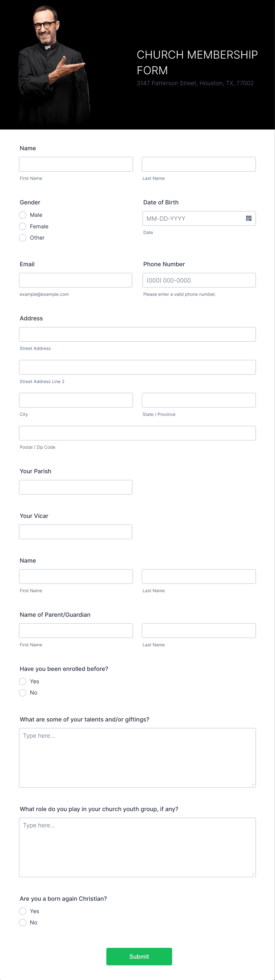
Task: Click the Your Vicar text box
Action: tap(76, 532)
